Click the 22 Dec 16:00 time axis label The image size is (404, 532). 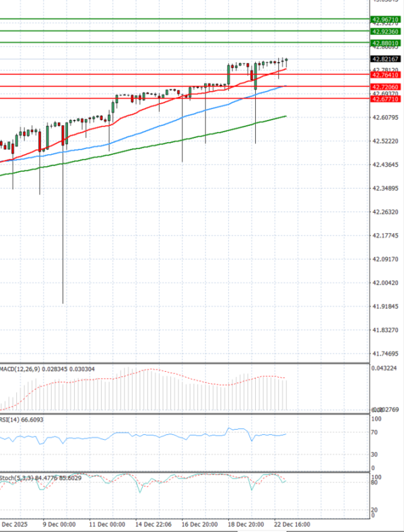[293, 523]
